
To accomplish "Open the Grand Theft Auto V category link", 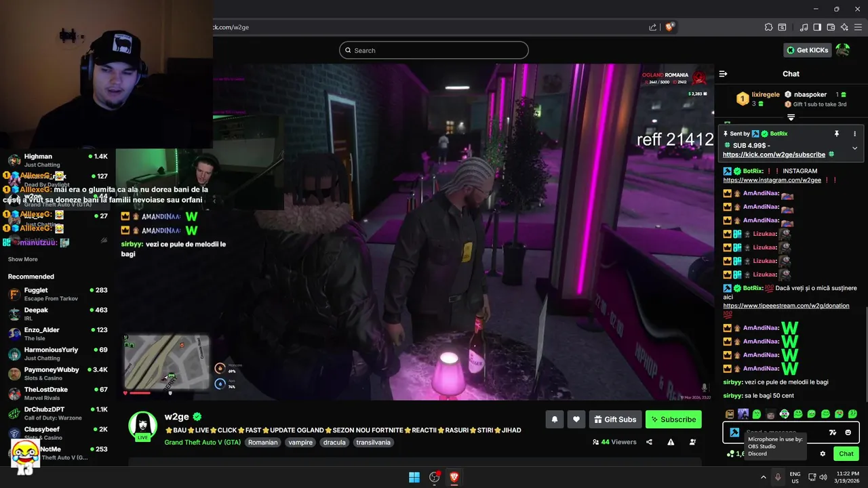I will [202, 443].
